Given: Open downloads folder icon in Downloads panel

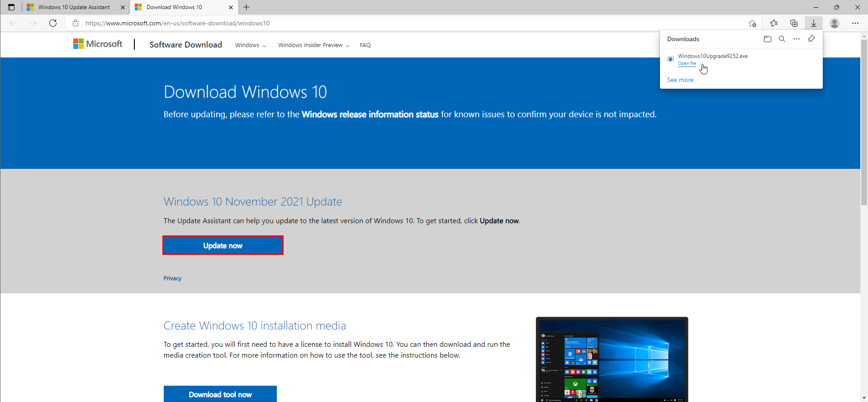Looking at the screenshot, I should [767, 39].
